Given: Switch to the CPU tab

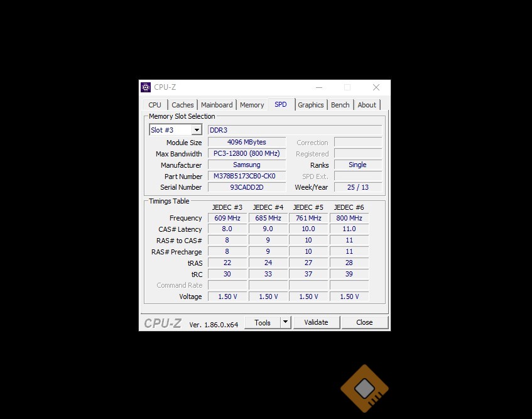Looking at the screenshot, I should coord(155,105).
